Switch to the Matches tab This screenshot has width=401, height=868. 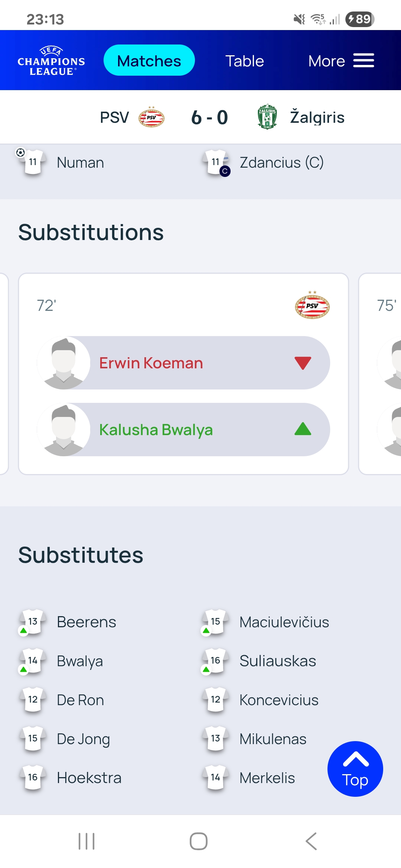(x=149, y=60)
